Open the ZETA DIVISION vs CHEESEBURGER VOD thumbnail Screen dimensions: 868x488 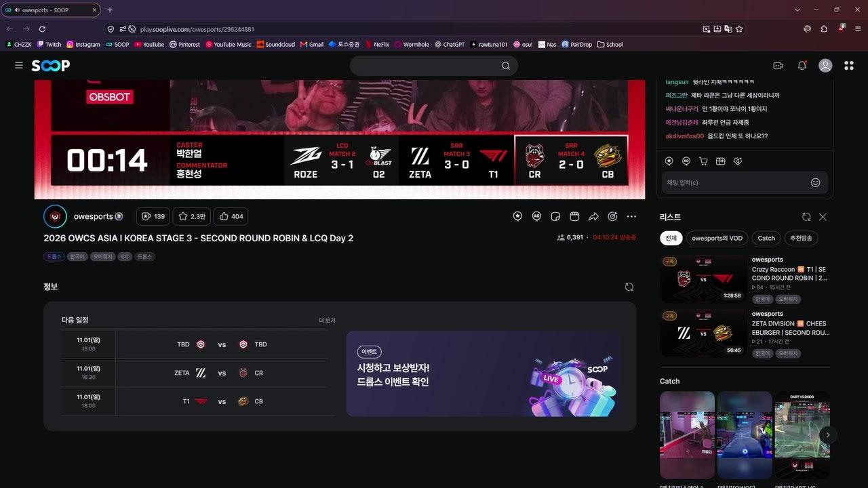tap(703, 333)
